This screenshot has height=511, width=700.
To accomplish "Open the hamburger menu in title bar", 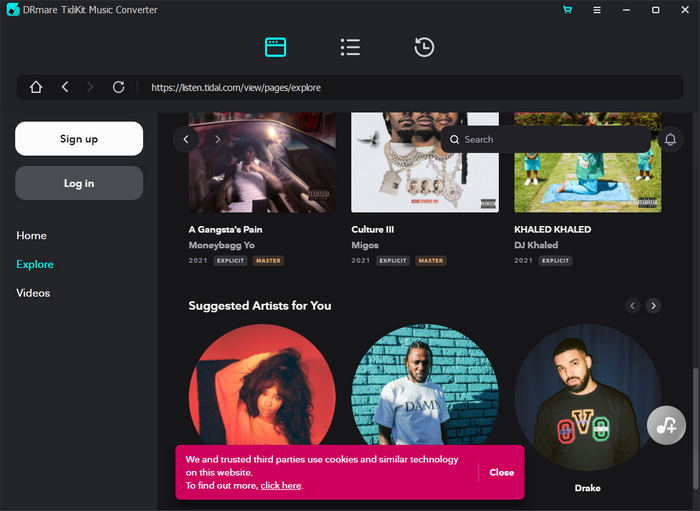I will (x=596, y=9).
